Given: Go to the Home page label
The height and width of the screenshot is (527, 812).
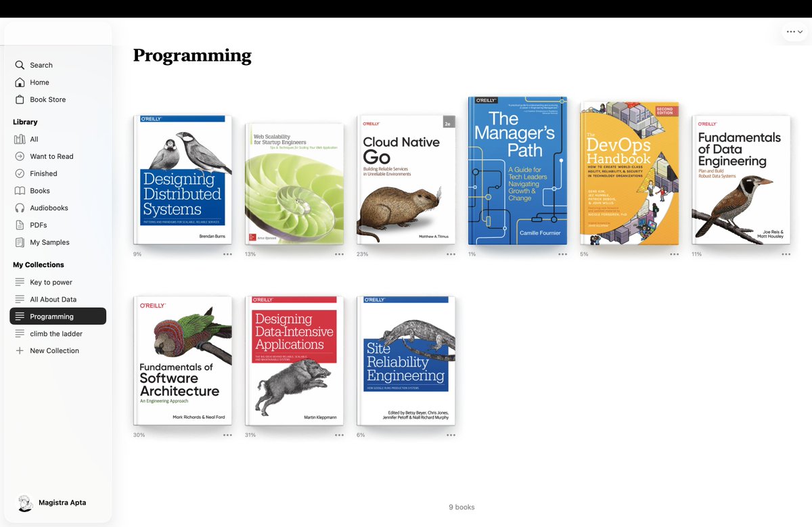Looking at the screenshot, I should pyautogui.click(x=39, y=83).
